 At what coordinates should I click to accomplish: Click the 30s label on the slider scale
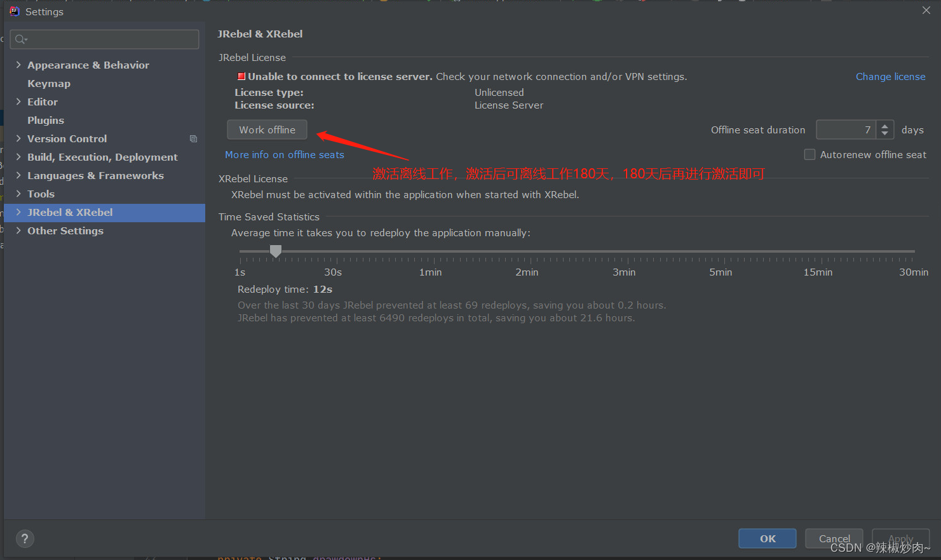pyautogui.click(x=333, y=272)
